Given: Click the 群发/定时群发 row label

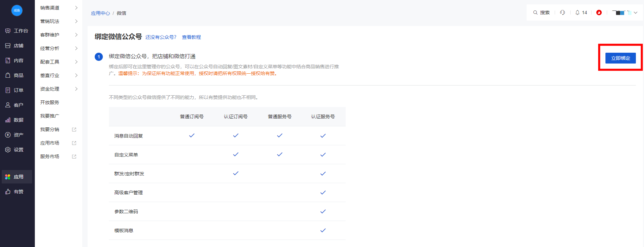Looking at the screenshot, I should pyautogui.click(x=129, y=174).
